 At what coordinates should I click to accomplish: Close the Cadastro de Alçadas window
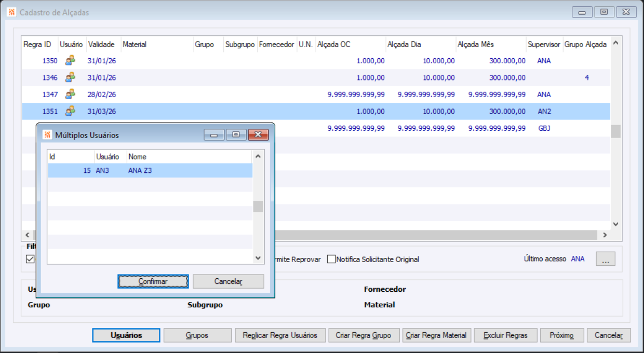(x=626, y=12)
